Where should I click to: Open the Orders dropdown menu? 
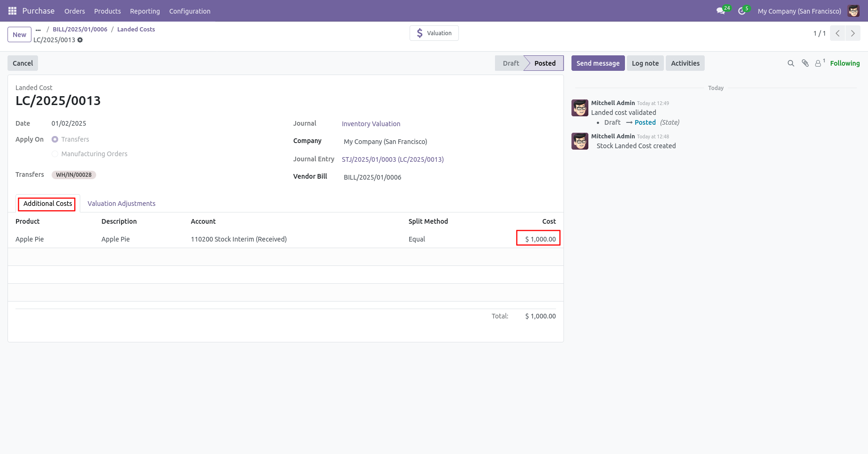(x=75, y=11)
